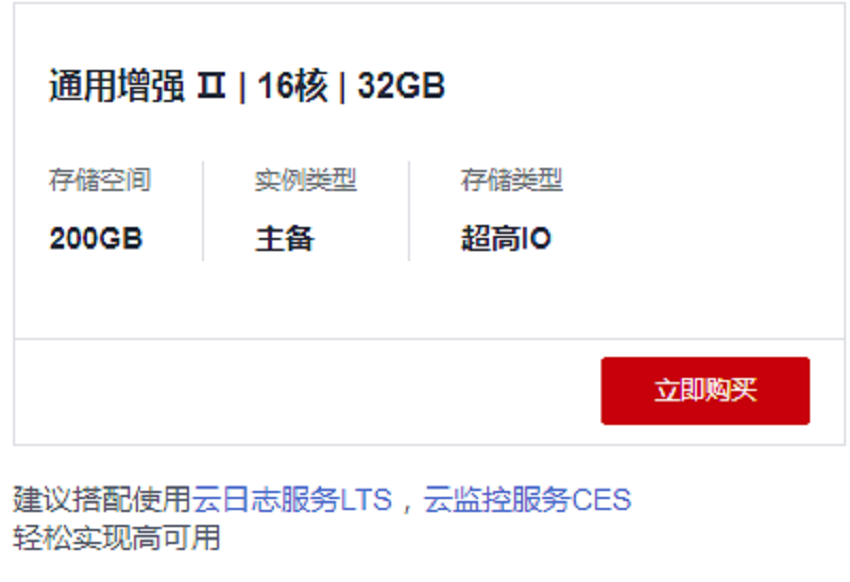
Task: Click divider between 实例类型 and 存储类型
Action: 409,211
